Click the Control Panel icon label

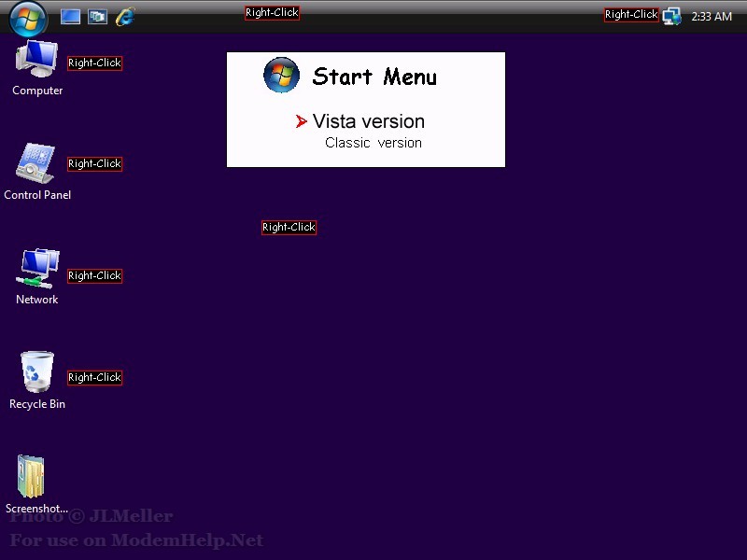(37, 195)
